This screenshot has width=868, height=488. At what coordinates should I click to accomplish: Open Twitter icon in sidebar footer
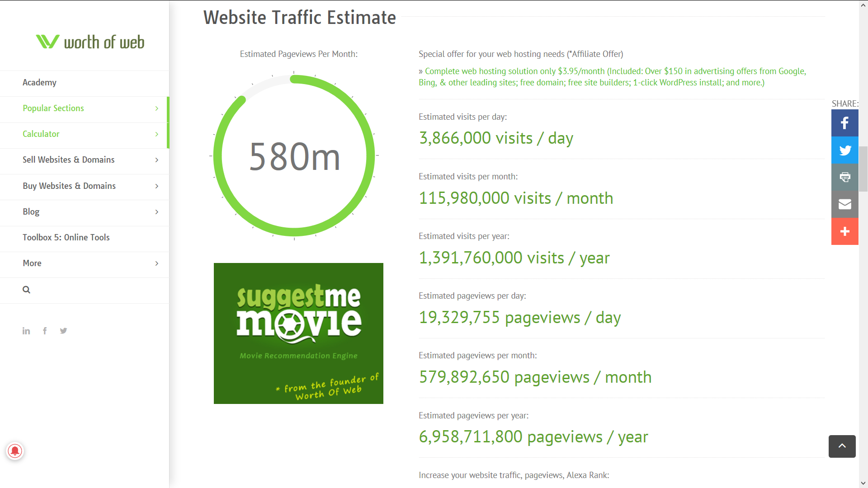pos(63,331)
